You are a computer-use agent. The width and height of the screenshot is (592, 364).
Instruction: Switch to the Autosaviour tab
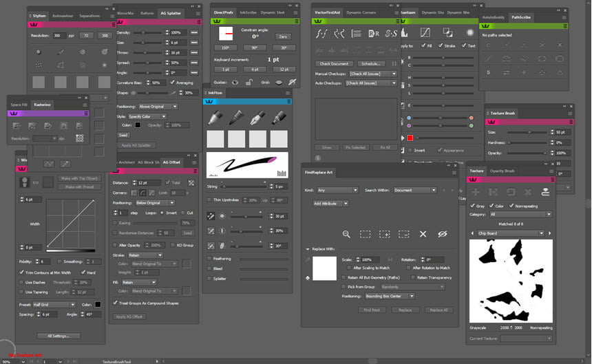[63, 15]
